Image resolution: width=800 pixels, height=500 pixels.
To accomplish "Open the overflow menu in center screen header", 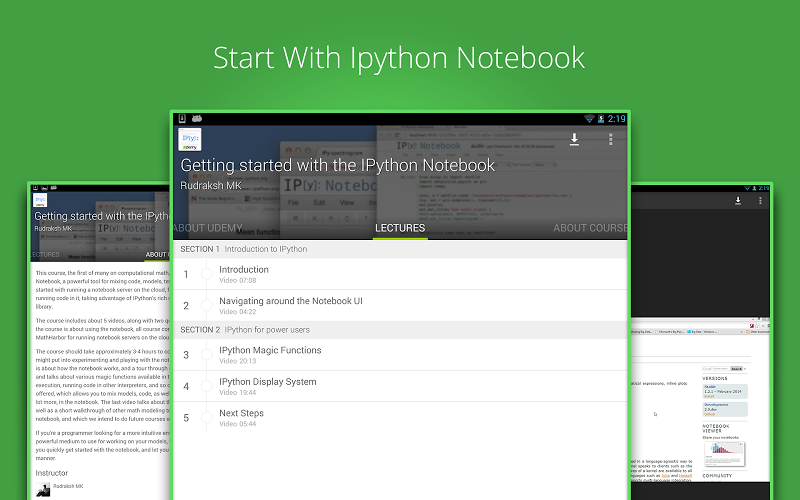I will coord(610,139).
